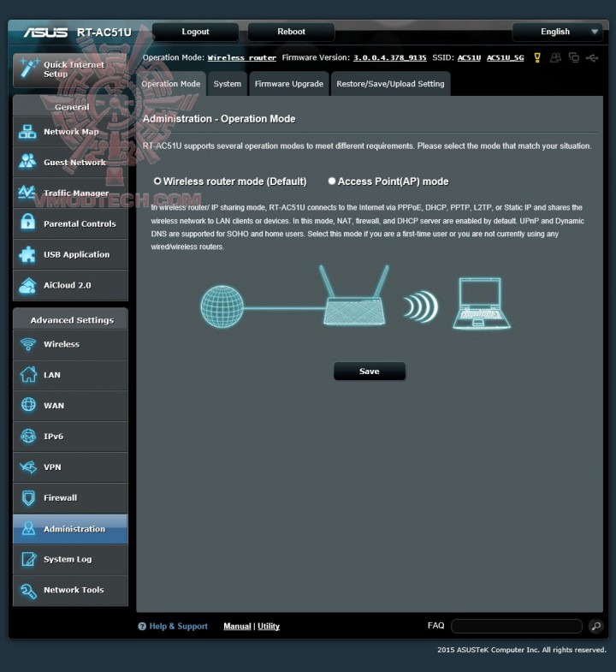Image resolution: width=616 pixels, height=672 pixels.
Task: Select Wireless router mode (Default) radio
Action: click(x=157, y=181)
